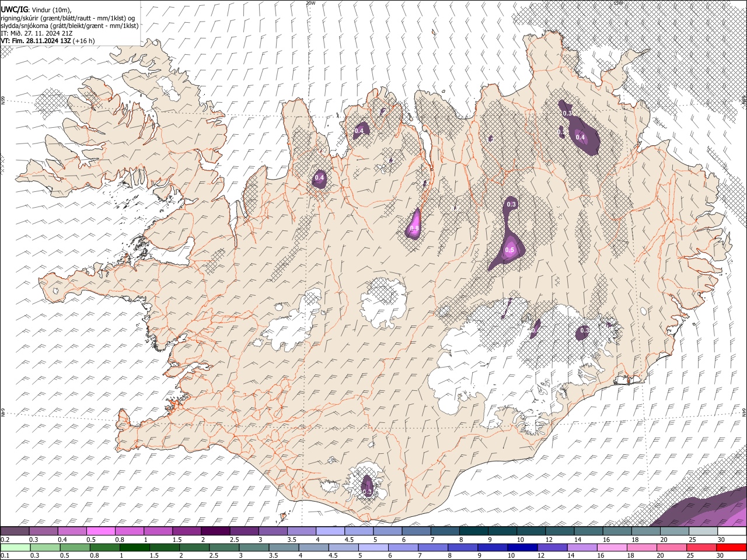Viewport: 747px width, 560px height.
Task: Click the lower legend swatch between 4 and 4.5
Action: coord(315,547)
